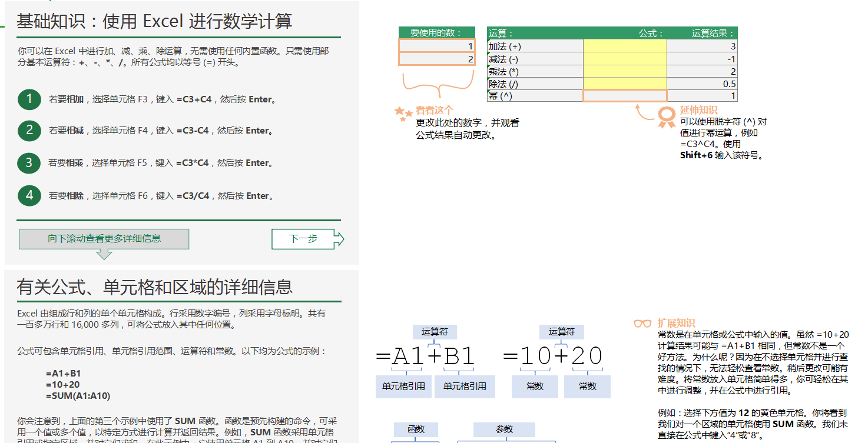Select the yellow formula cell for 乘法 (*)
Viewport: 868px width, 443px height.
(x=625, y=71)
